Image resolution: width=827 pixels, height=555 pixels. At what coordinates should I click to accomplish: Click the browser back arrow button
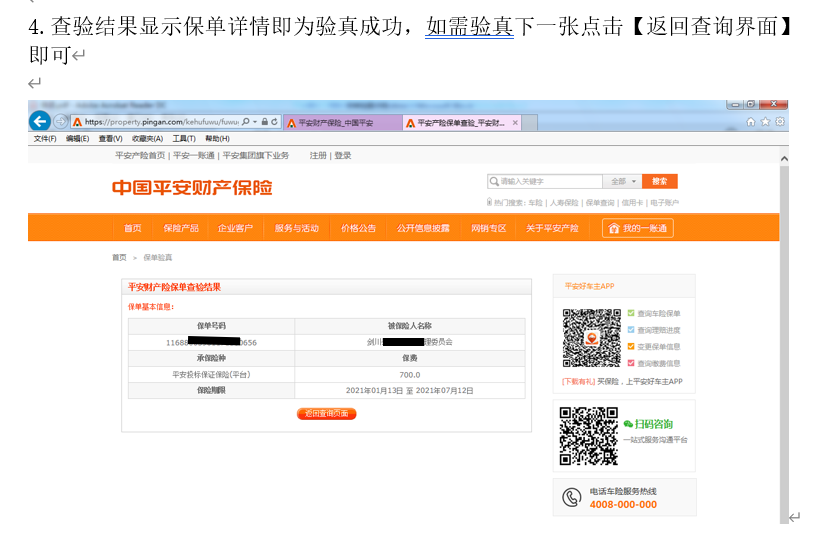[x=40, y=122]
